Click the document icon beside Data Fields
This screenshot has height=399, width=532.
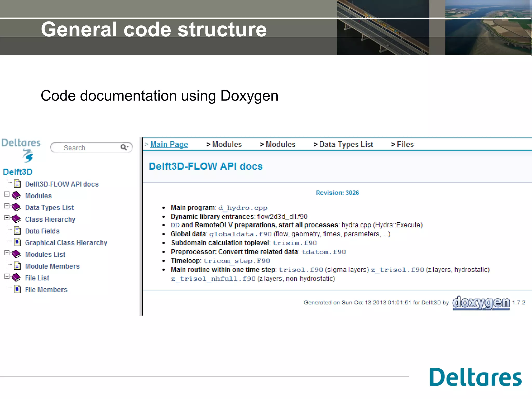pos(17,230)
